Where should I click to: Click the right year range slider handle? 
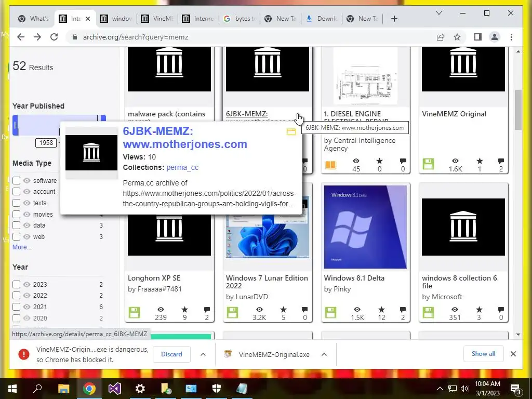point(103,119)
